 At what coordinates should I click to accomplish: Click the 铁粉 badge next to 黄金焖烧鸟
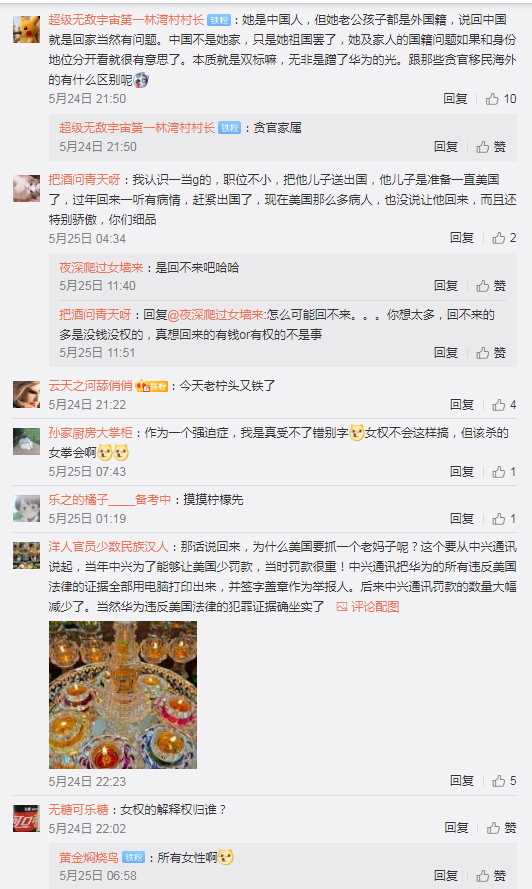point(133,858)
